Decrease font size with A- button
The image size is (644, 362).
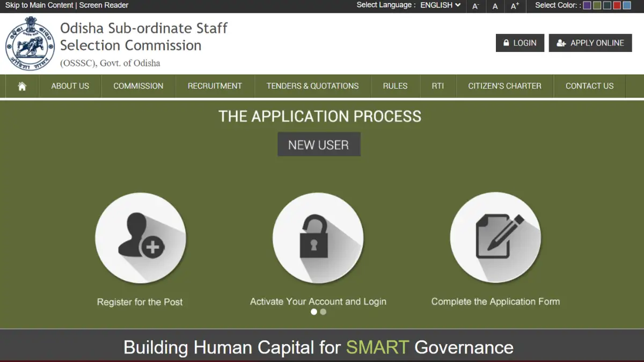coord(475,6)
